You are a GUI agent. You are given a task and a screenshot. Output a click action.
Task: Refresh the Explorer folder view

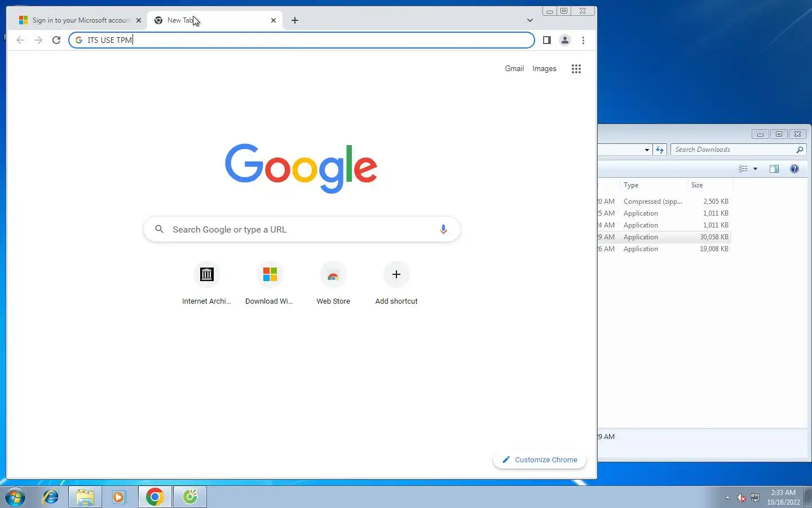660,150
